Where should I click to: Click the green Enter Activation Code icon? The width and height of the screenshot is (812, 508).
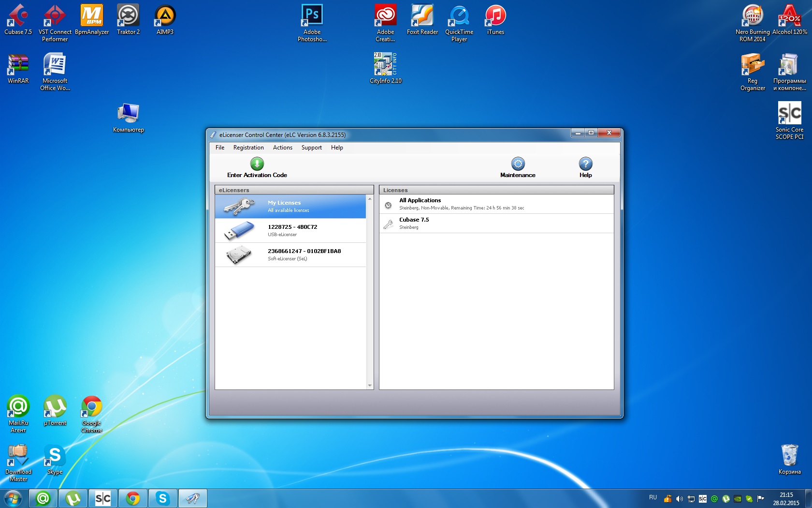pyautogui.click(x=257, y=164)
